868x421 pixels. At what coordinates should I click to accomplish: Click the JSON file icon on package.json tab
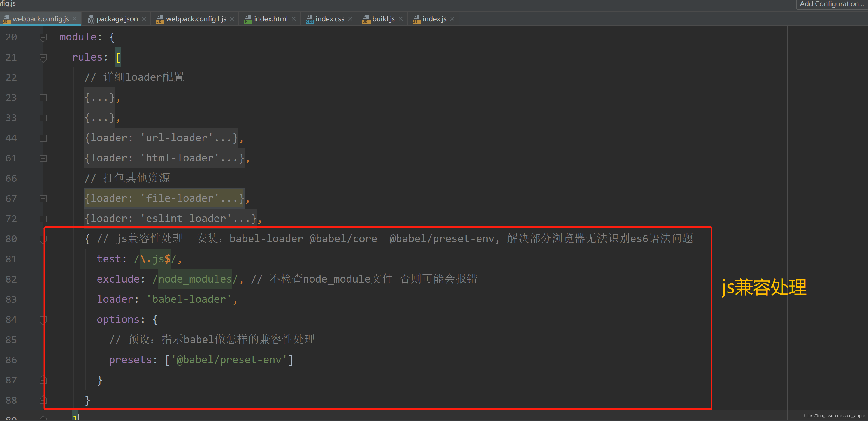click(x=91, y=20)
